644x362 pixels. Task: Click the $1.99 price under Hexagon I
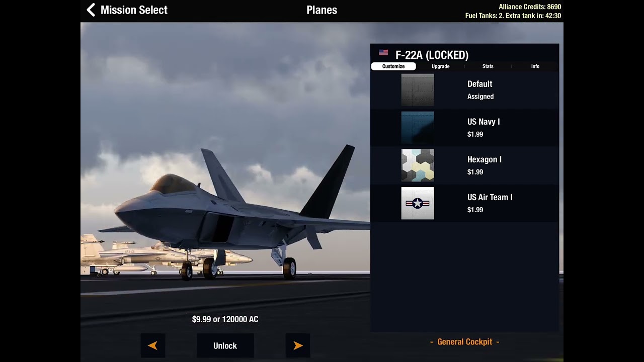475,172
